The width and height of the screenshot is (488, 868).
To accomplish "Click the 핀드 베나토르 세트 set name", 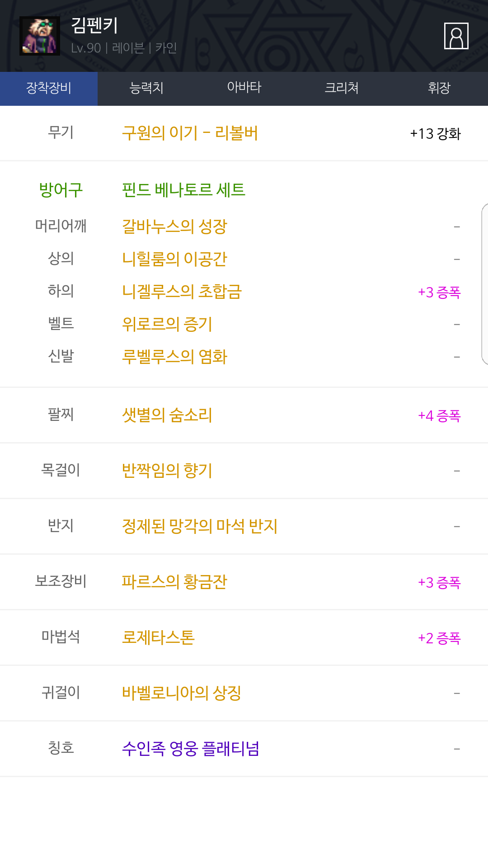I will pos(183,190).
